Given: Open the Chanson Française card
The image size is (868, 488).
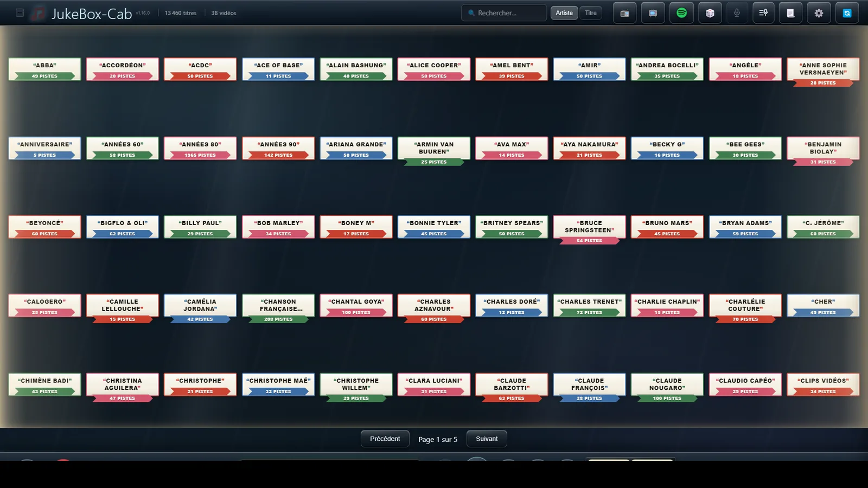Looking at the screenshot, I should pos(278,309).
